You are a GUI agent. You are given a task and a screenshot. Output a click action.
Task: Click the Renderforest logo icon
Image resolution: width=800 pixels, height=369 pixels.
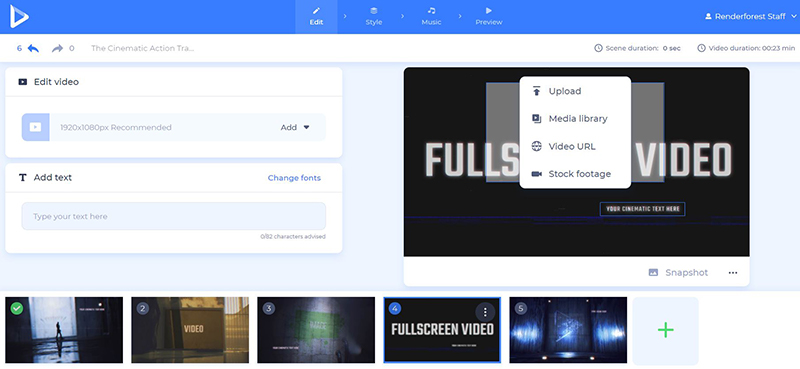pos(19,17)
